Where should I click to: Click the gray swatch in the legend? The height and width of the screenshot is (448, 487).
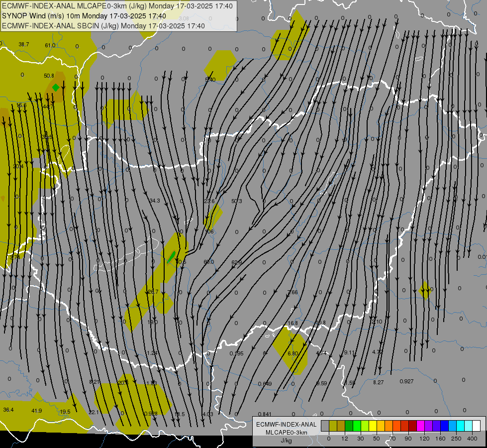[x=325, y=426]
